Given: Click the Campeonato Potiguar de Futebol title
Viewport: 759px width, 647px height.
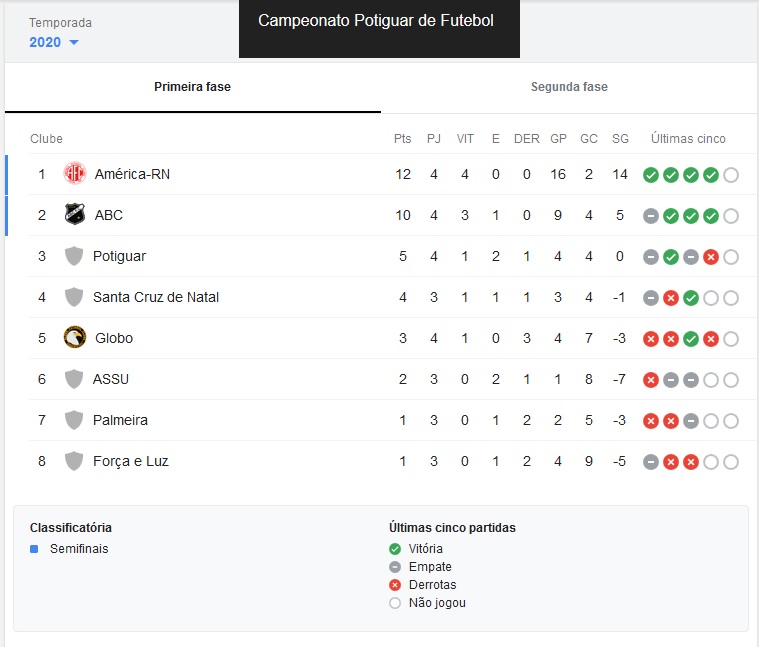Looking at the screenshot, I should pos(376,20).
